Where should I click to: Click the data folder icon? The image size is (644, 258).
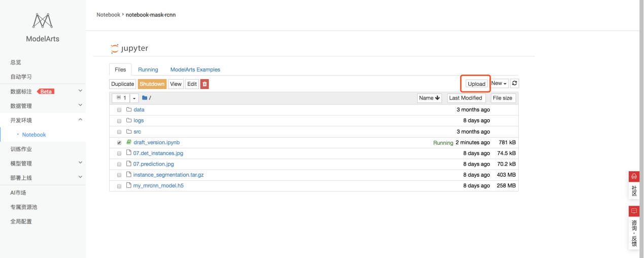129,109
